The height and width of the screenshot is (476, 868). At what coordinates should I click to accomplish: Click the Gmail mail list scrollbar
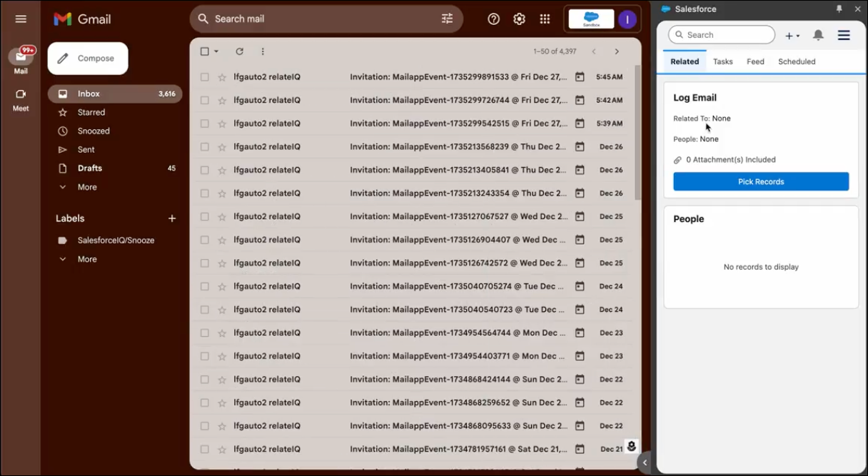pyautogui.click(x=637, y=133)
